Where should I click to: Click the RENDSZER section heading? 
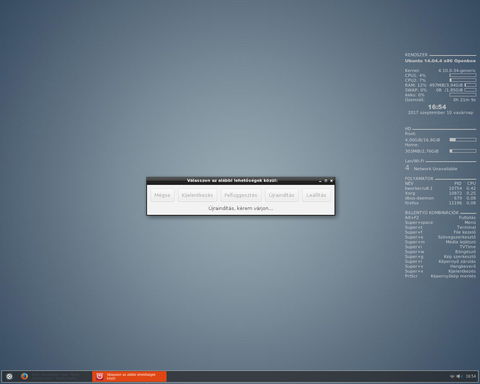[416, 55]
